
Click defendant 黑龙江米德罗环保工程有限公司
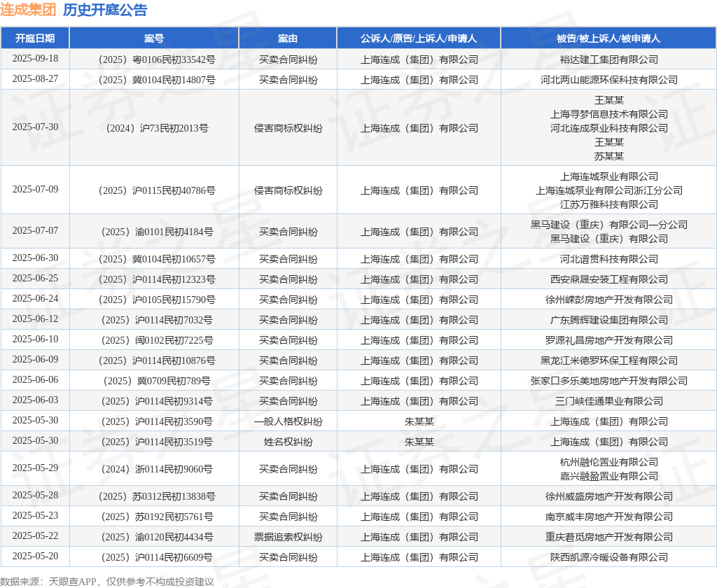tap(608, 360)
